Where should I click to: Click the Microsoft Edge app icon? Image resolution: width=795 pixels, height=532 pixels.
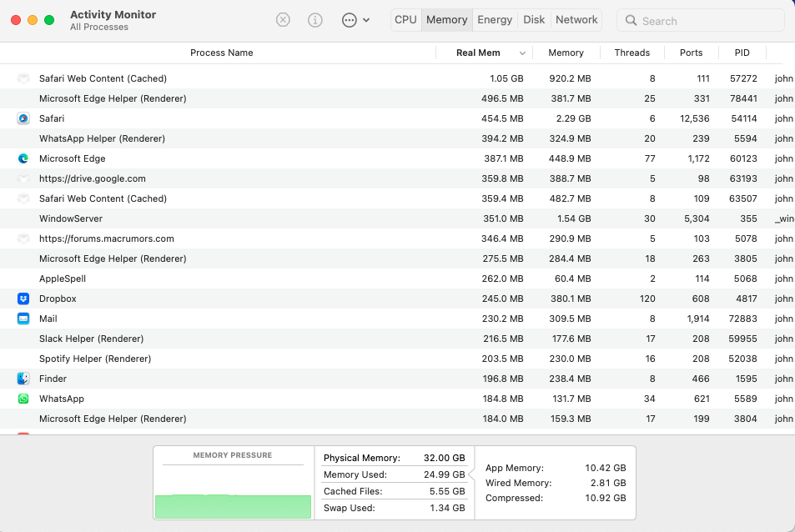click(23, 158)
